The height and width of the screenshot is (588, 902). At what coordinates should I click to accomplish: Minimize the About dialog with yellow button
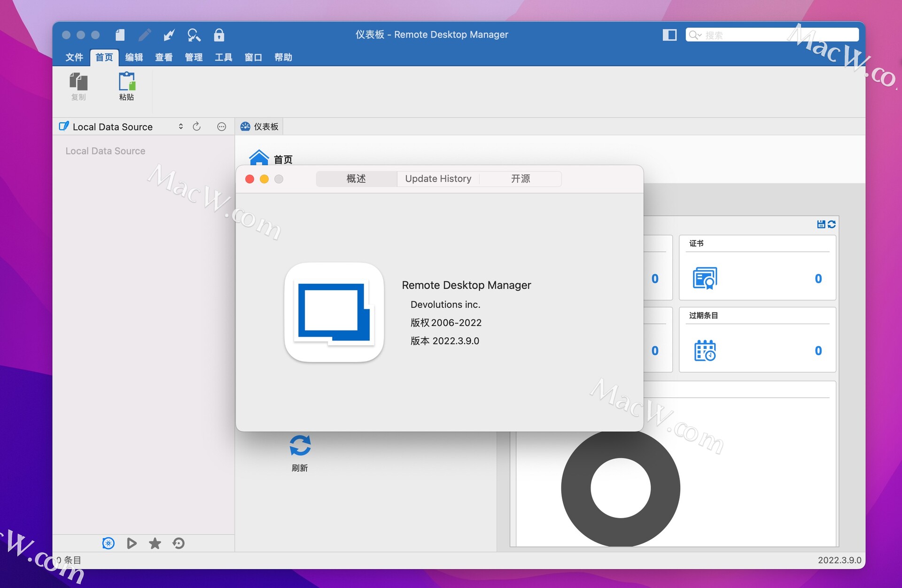[264, 179]
